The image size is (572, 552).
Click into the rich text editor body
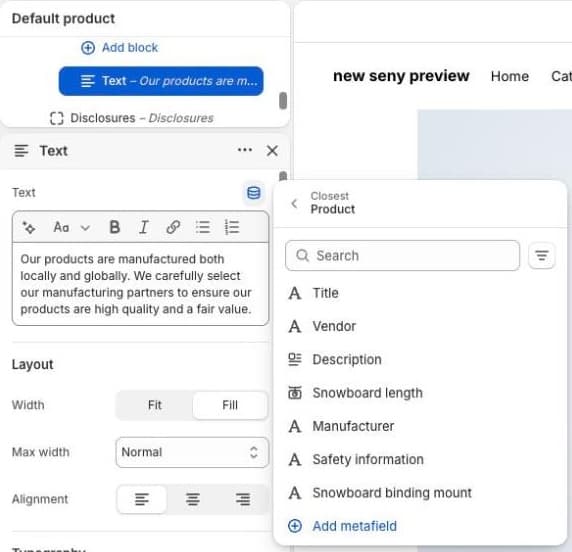(x=140, y=284)
